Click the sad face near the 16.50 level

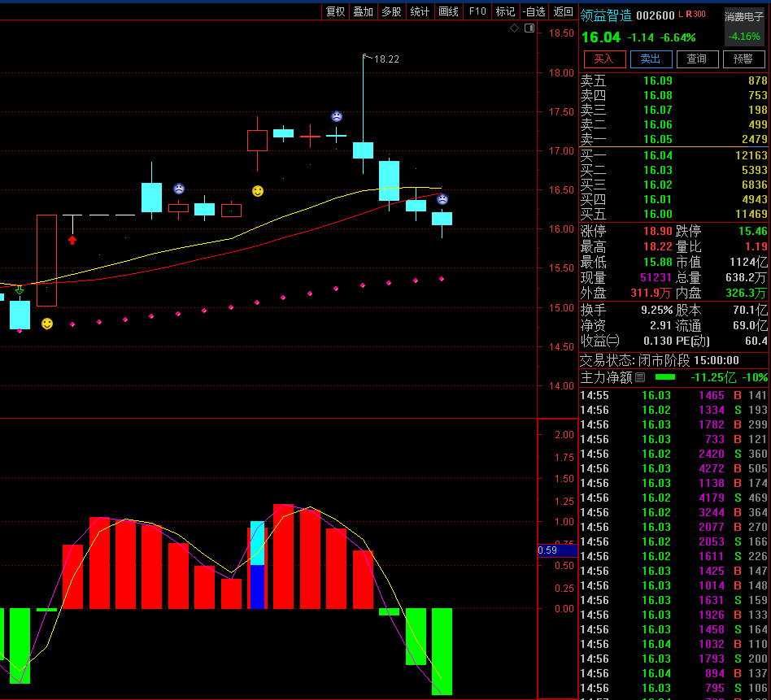coord(179,189)
